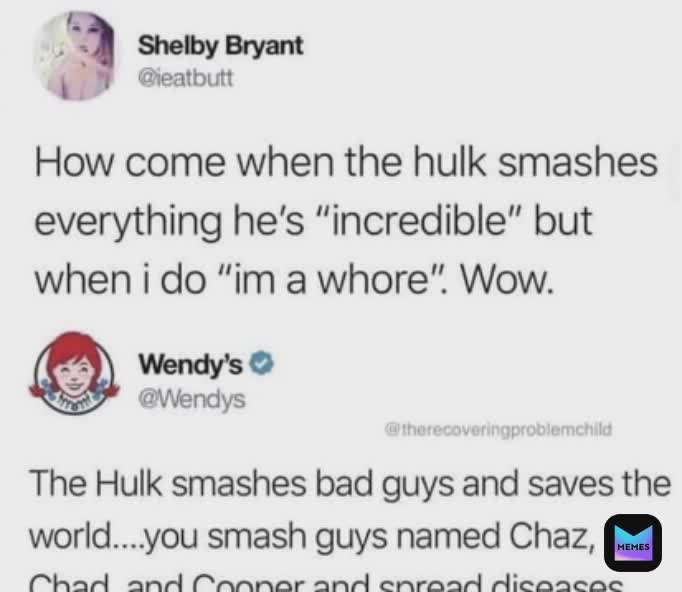The width and height of the screenshot is (682, 592).
Task: Select the word "everything" in Shelby's tweet
Action: pyautogui.click(x=127, y=221)
